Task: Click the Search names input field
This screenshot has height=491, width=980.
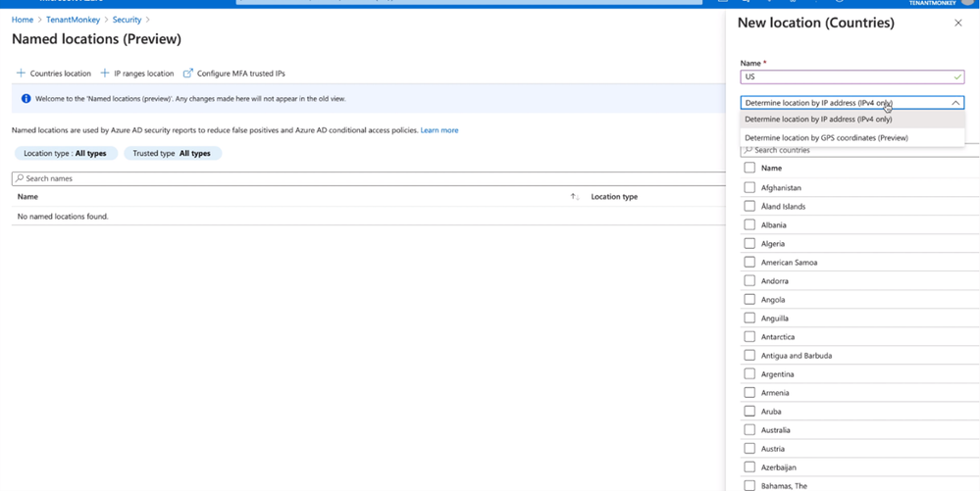Action: (x=369, y=178)
